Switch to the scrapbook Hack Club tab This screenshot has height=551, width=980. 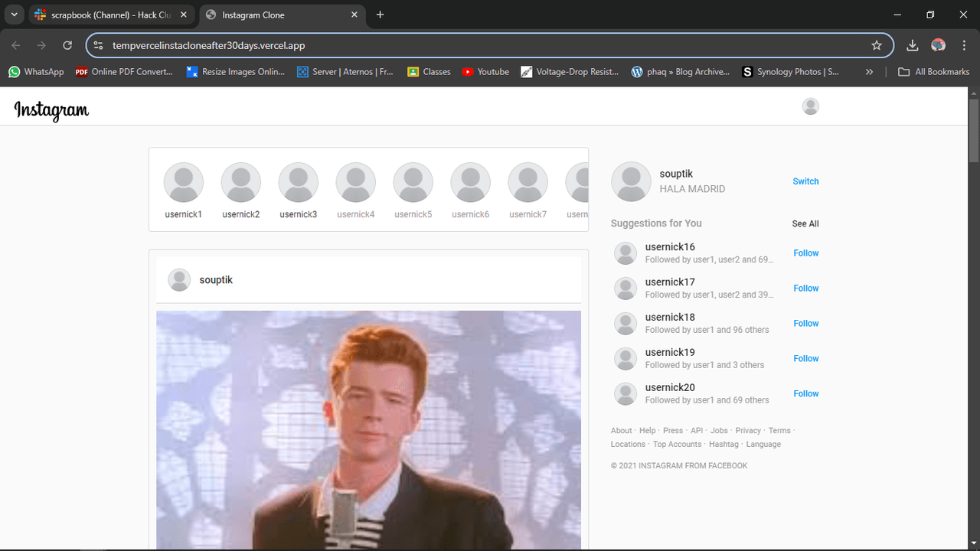(x=107, y=15)
